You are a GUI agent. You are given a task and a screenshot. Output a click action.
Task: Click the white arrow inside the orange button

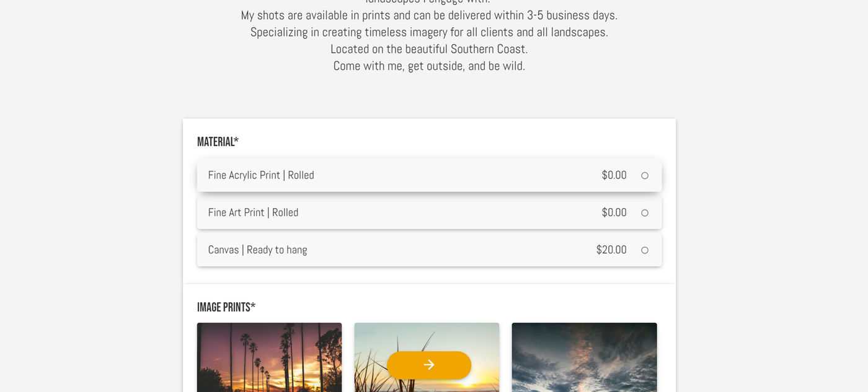tap(429, 365)
